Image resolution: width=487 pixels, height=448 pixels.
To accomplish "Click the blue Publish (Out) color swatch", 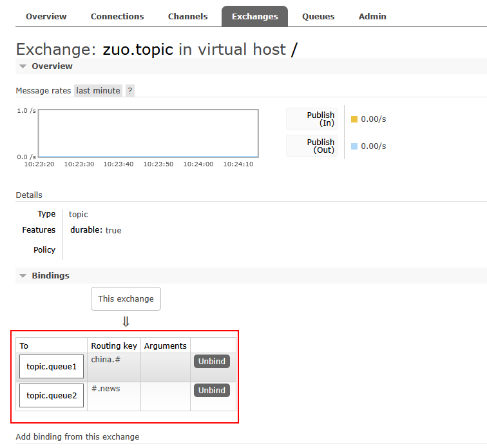I will click(x=354, y=146).
